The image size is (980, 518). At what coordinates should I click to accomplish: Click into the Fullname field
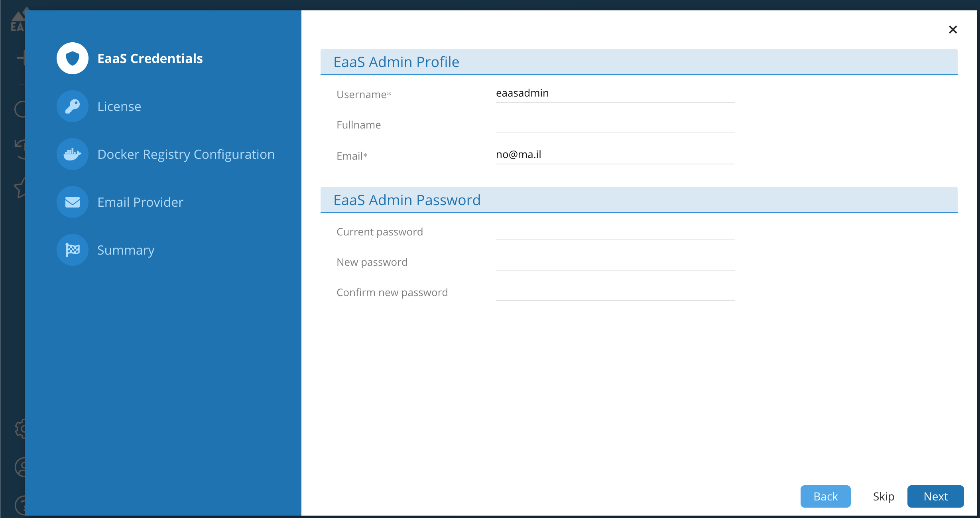click(615, 124)
